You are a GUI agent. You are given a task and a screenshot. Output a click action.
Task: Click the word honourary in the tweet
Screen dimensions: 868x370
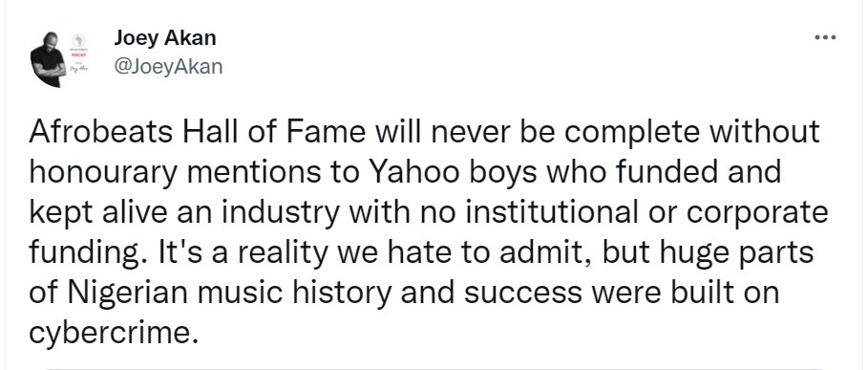pyautogui.click(x=103, y=173)
